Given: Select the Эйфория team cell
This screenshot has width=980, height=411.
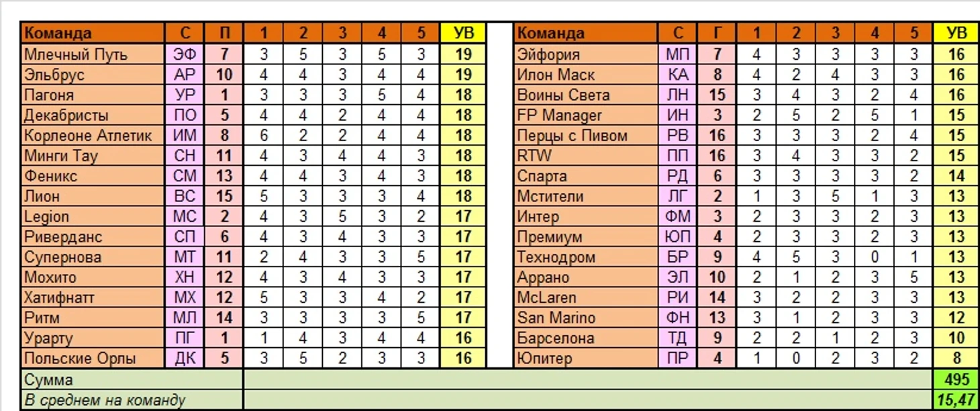Looking at the screenshot, I should point(586,54).
